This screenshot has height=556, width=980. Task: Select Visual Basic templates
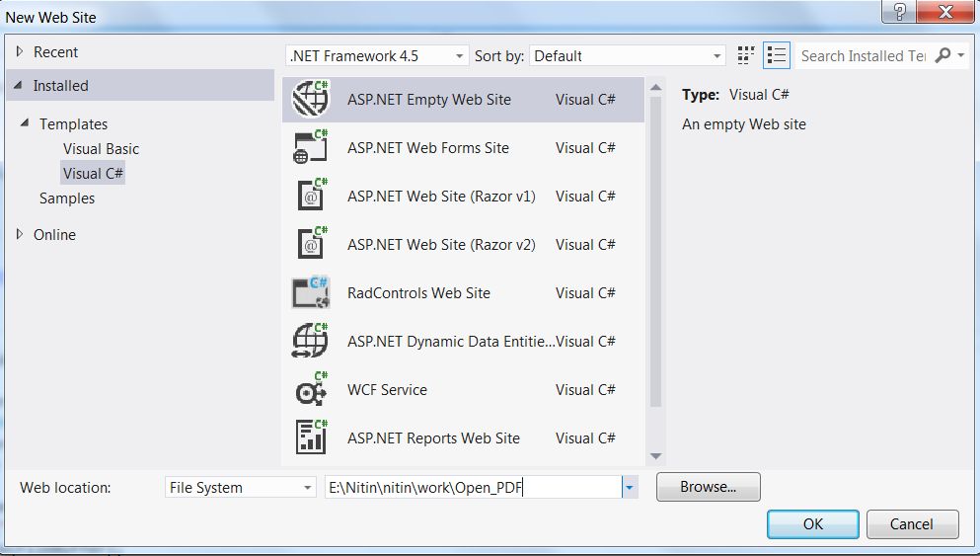pos(101,149)
